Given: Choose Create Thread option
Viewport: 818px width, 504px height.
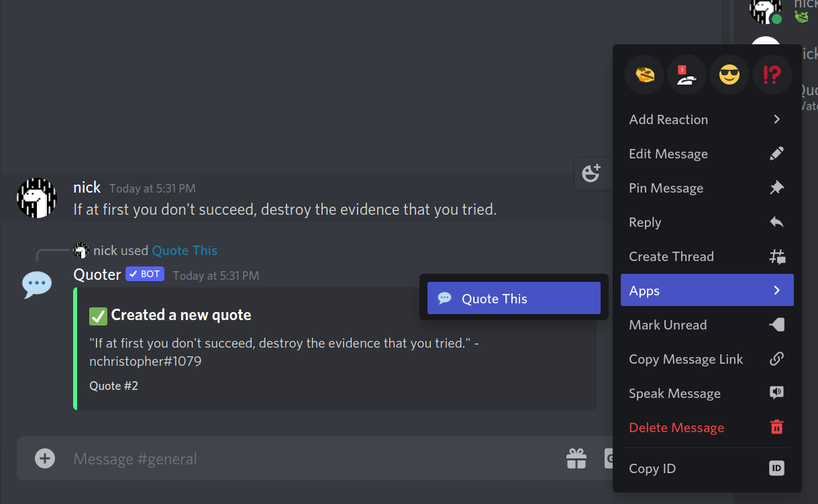Looking at the screenshot, I should pyautogui.click(x=707, y=256).
